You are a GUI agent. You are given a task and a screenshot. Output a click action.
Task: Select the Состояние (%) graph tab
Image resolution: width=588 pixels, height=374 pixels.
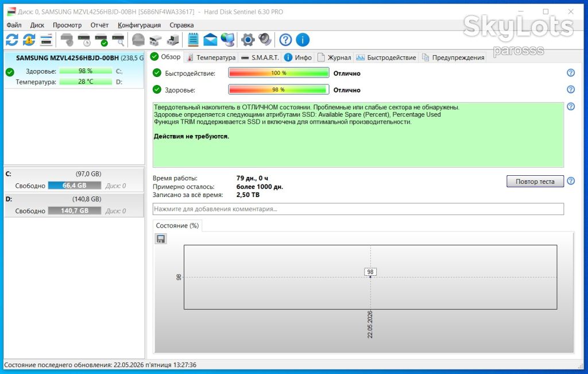[x=177, y=225]
